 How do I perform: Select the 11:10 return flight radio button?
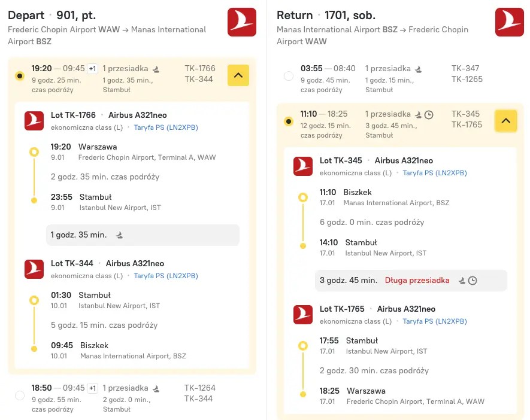[x=289, y=121]
